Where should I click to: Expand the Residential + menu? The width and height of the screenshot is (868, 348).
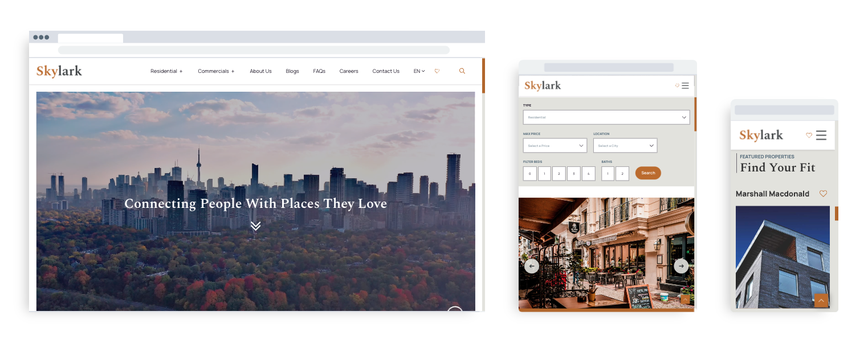click(x=166, y=71)
